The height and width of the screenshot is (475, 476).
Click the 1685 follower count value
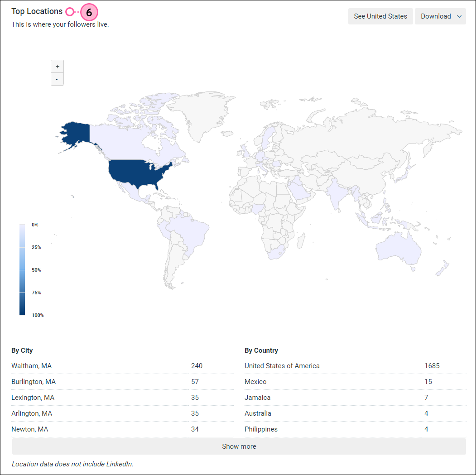coord(432,366)
